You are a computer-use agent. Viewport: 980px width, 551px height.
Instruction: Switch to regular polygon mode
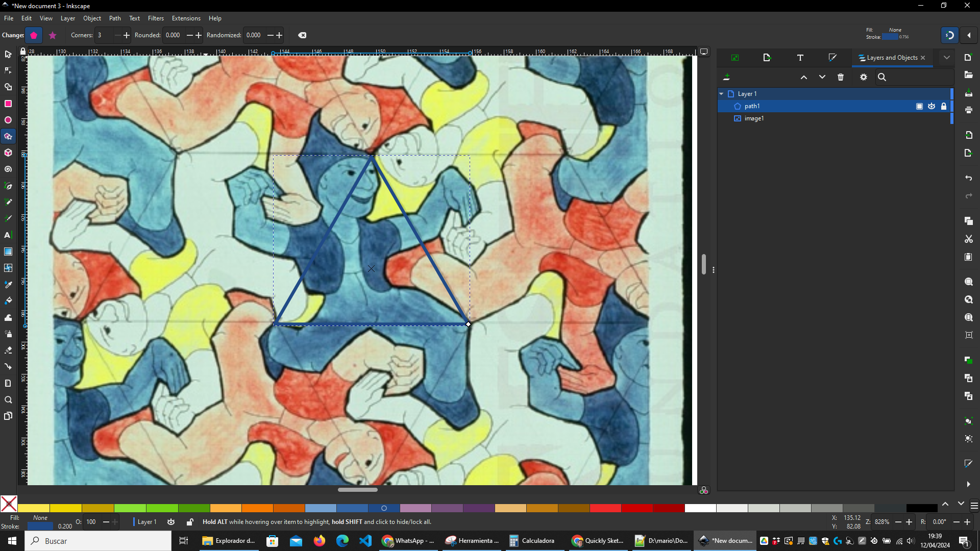coord(34,35)
